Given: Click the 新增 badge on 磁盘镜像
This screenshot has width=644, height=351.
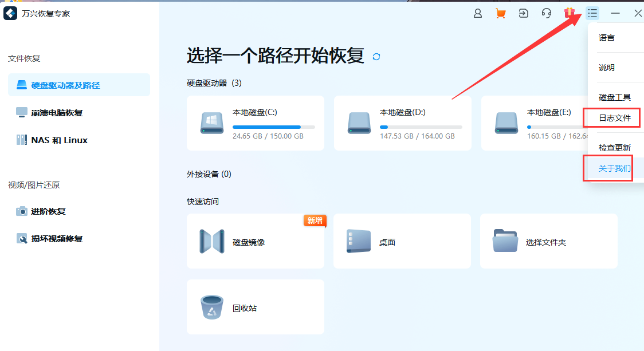Looking at the screenshot, I should click(315, 220).
